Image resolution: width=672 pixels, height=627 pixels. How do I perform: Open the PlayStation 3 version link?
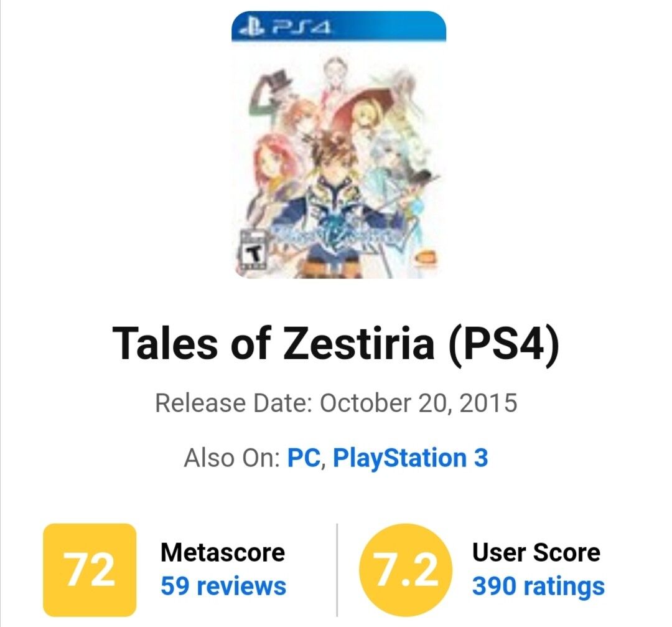click(x=411, y=458)
